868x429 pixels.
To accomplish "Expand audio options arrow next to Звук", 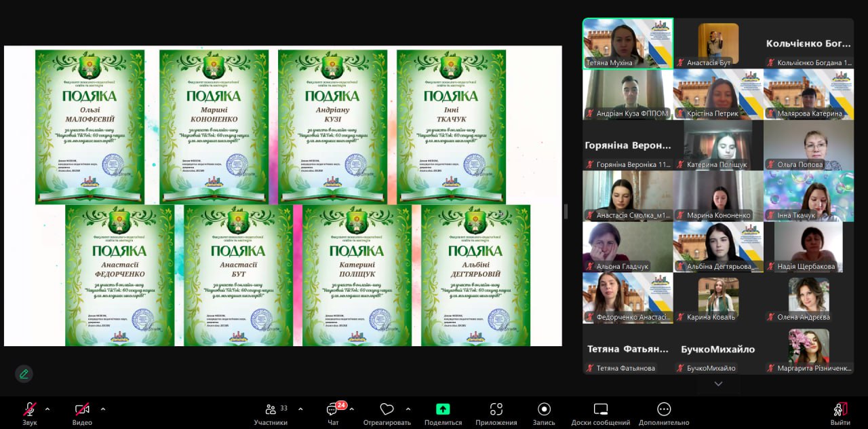I will tap(47, 409).
